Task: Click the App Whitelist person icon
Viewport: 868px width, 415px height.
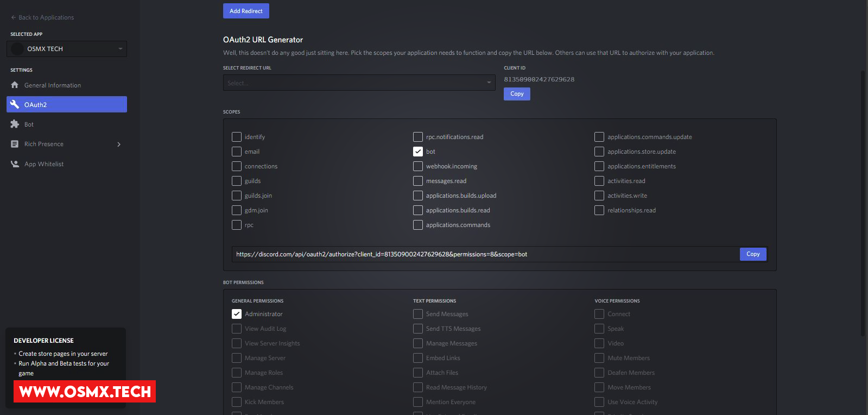Action: 15,164
